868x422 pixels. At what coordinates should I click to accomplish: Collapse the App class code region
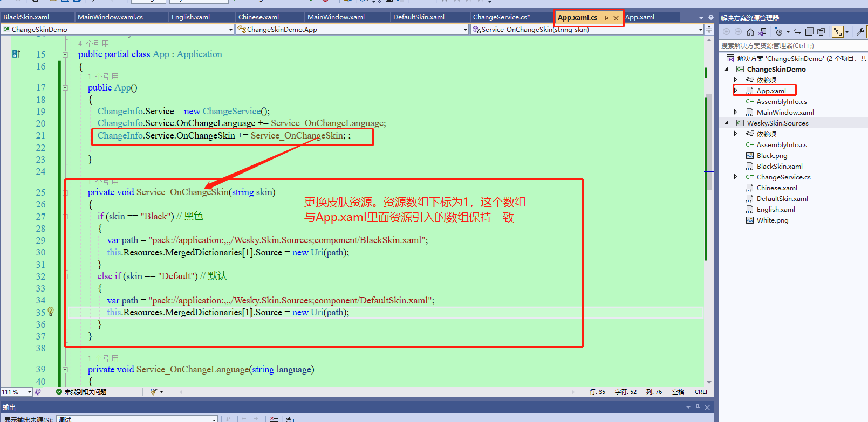tap(65, 54)
